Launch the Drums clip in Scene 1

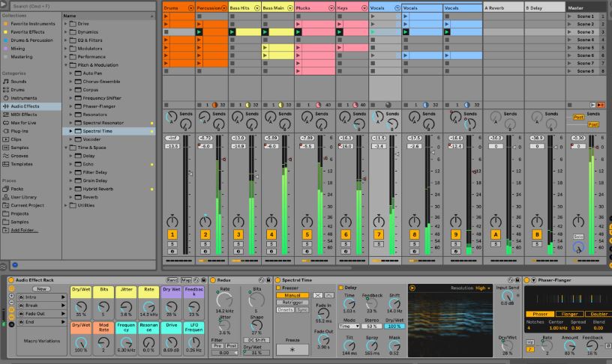coord(166,16)
